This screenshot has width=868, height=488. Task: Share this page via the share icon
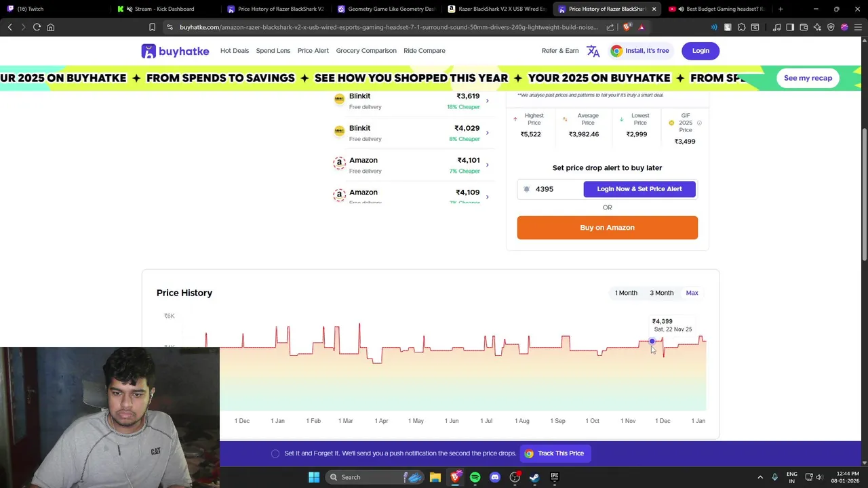click(x=610, y=27)
